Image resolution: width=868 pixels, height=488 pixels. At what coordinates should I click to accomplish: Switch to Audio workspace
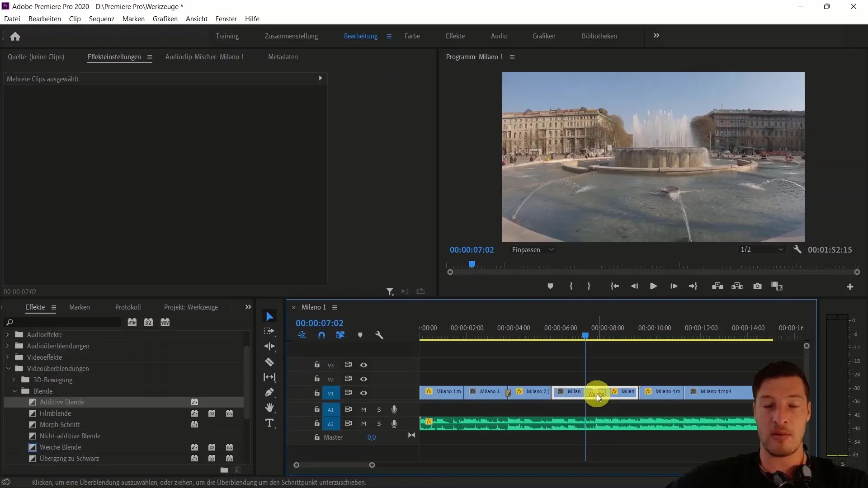pyautogui.click(x=499, y=36)
